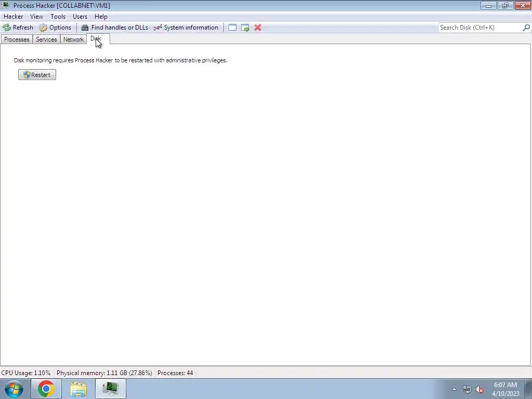Click the Refresh toolbar button

click(x=18, y=28)
